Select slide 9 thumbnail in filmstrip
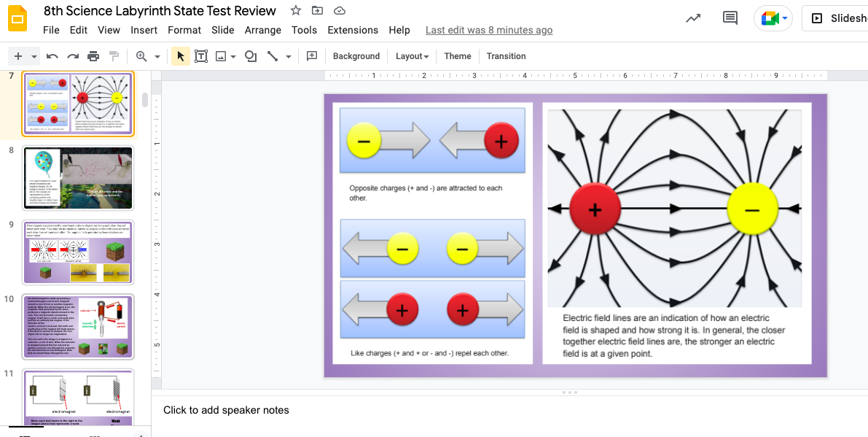The width and height of the screenshot is (868, 437). pyautogui.click(x=79, y=252)
